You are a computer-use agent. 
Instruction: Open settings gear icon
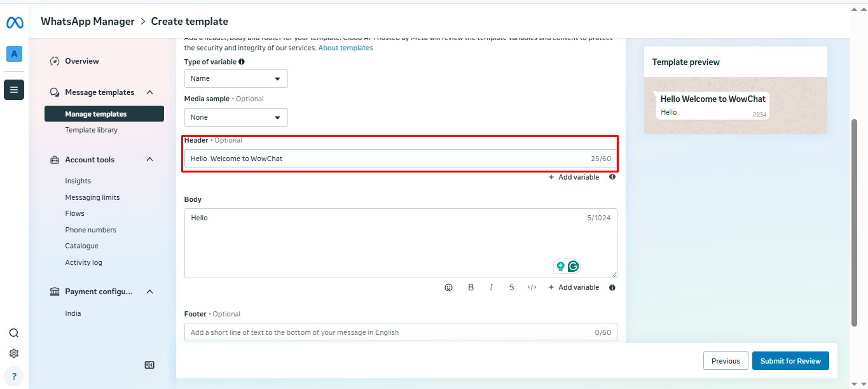pyautogui.click(x=14, y=353)
